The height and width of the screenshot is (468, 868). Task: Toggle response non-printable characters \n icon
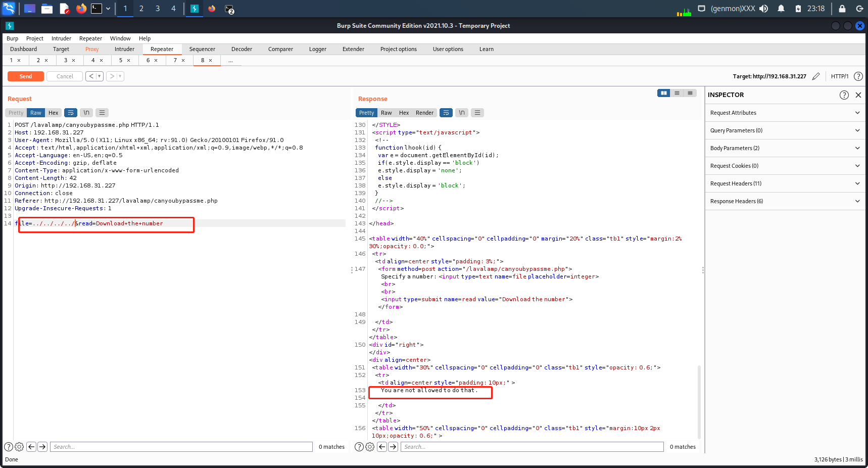pos(462,113)
